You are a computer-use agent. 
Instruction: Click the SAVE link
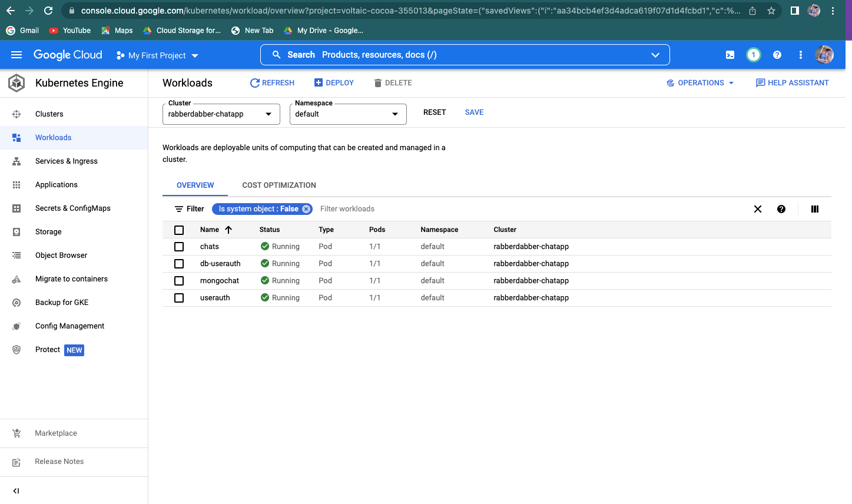tap(474, 112)
